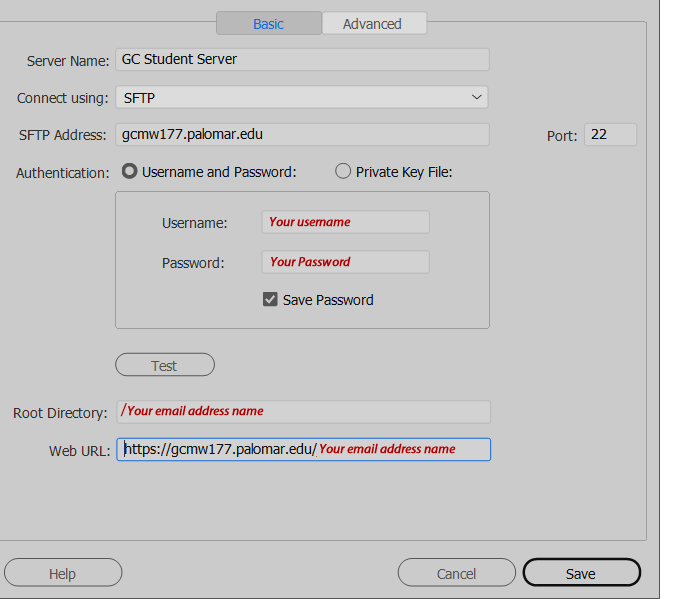Click the SFTP Address label
This screenshot has height=599, width=675.
(x=62, y=135)
